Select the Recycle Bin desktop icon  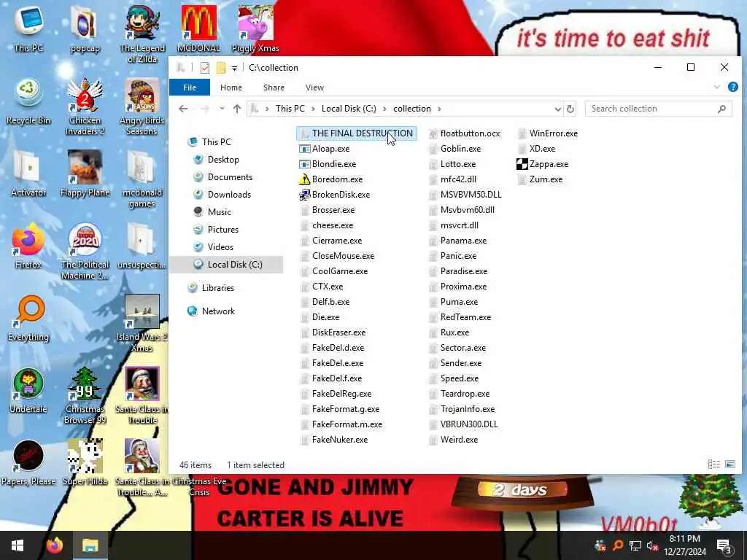[x=28, y=101]
